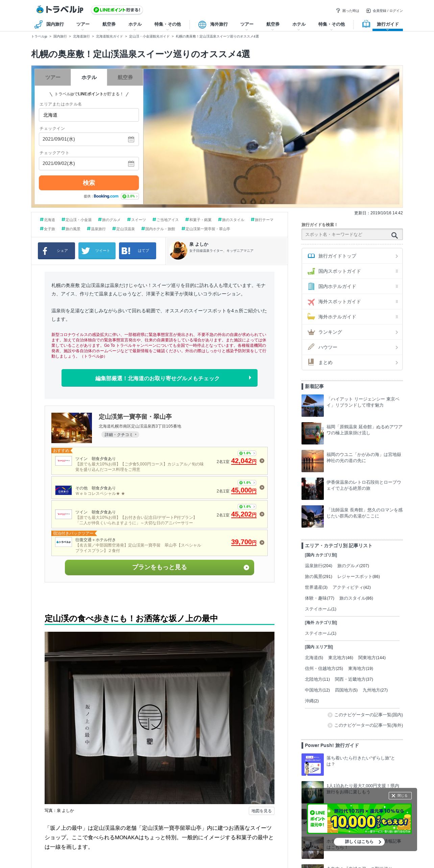Open the 42,042円 plan arrow icon
434x868 pixels.
tap(262, 461)
